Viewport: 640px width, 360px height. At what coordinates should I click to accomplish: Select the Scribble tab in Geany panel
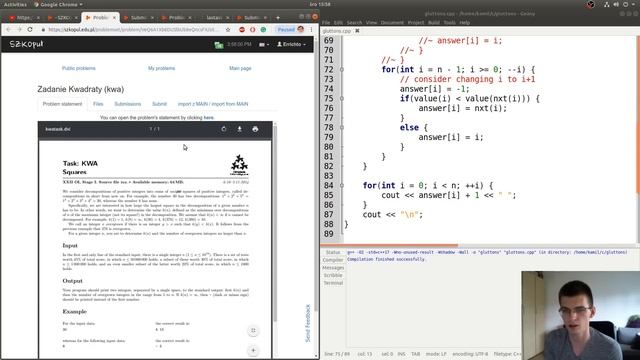pyautogui.click(x=333, y=276)
